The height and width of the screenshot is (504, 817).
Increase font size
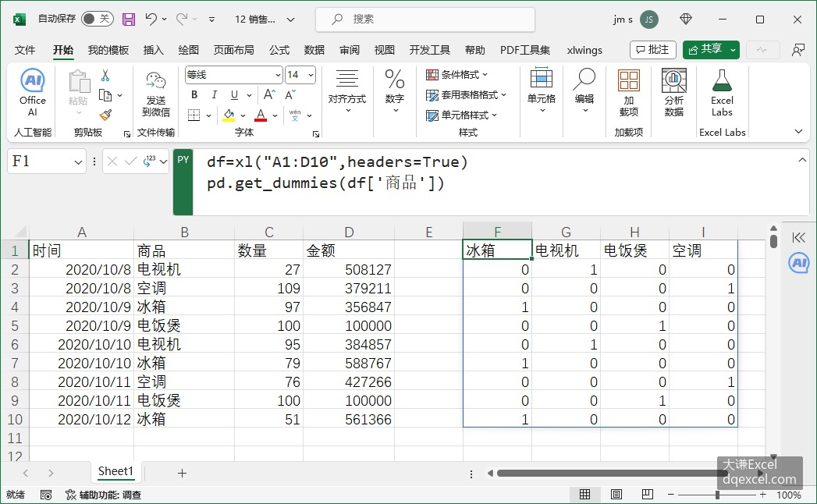(x=269, y=95)
